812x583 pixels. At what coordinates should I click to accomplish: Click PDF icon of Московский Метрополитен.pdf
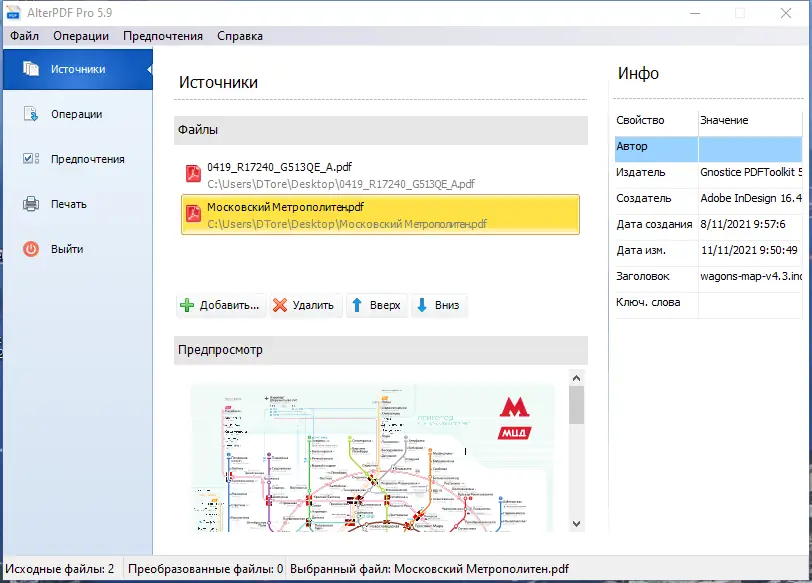click(194, 213)
